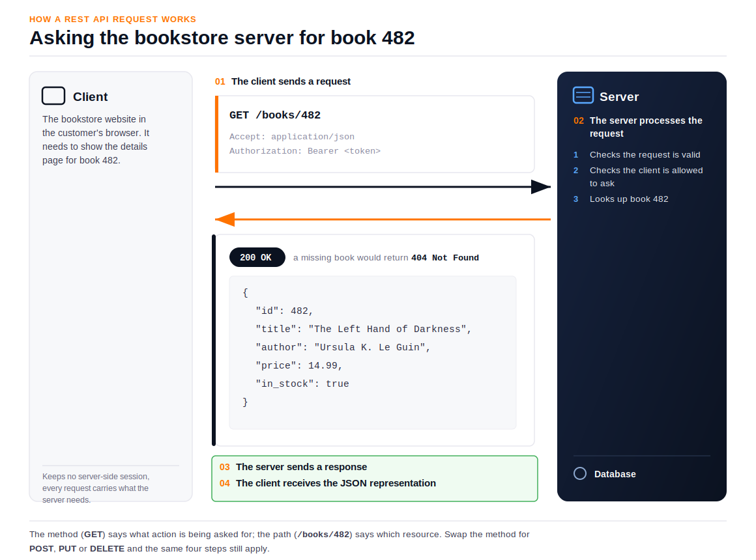Click the 404 Not Found text
The width and height of the screenshot is (756, 560).
(445, 258)
